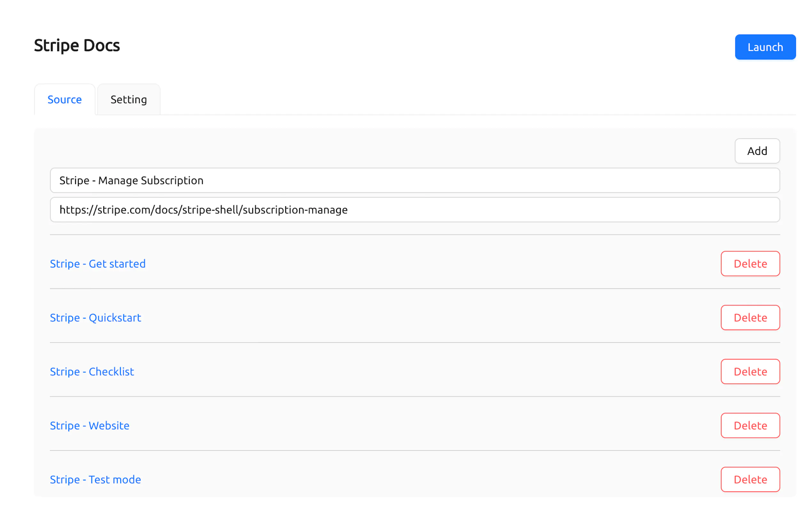Open the "Stripe - Checklist" link
This screenshot has height=508, width=812.
click(92, 372)
